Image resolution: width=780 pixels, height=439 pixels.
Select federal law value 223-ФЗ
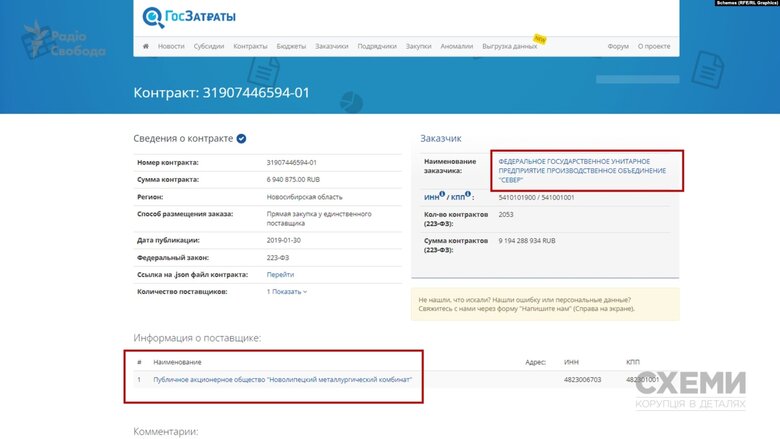pyautogui.click(x=278, y=258)
